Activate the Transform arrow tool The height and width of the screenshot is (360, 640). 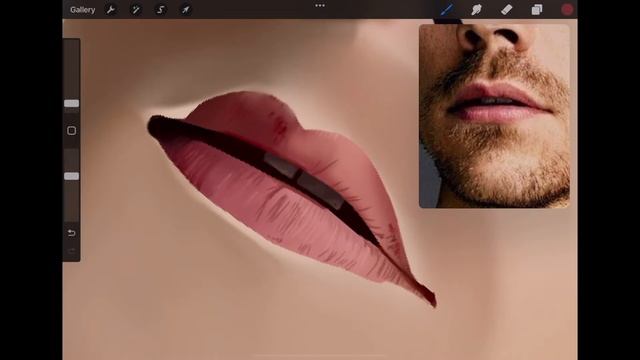point(185,10)
